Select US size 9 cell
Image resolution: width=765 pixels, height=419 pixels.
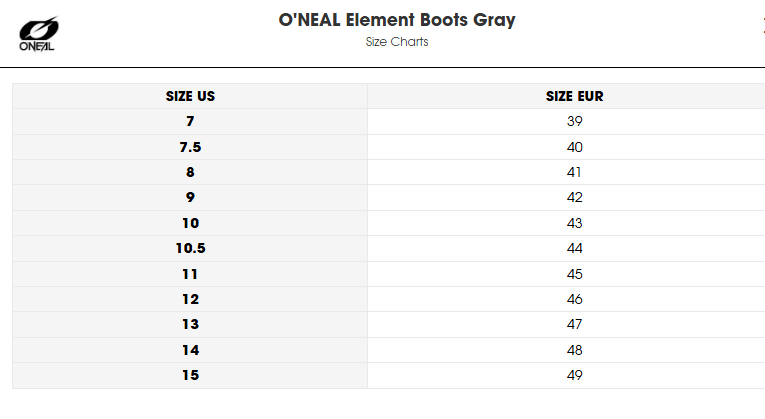pyautogui.click(x=190, y=198)
